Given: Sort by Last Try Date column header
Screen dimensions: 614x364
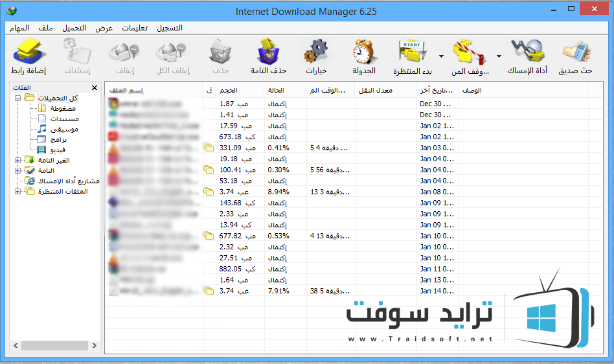Looking at the screenshot, I should [437, 91].
